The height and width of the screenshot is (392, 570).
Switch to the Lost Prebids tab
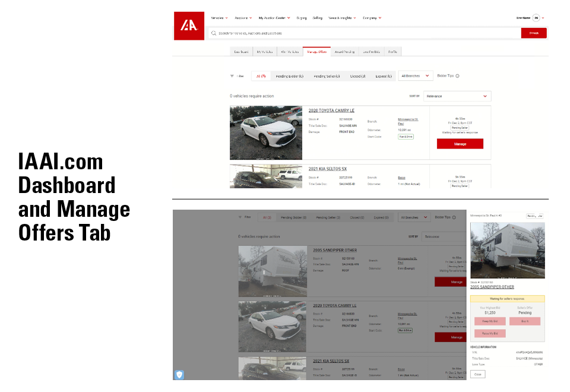click(371, 52)
